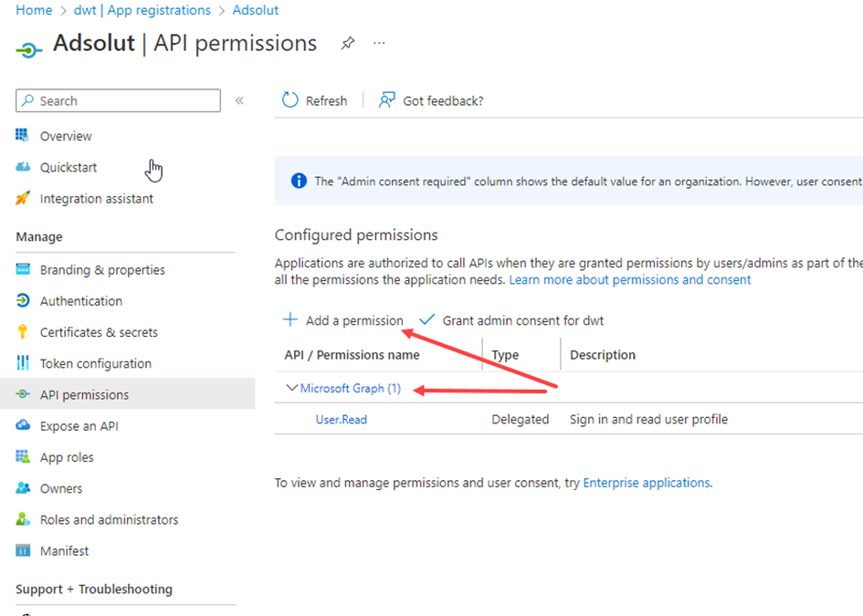Open the ellipsis more options menu
The image size is (863, 616).
click(379, 44)
